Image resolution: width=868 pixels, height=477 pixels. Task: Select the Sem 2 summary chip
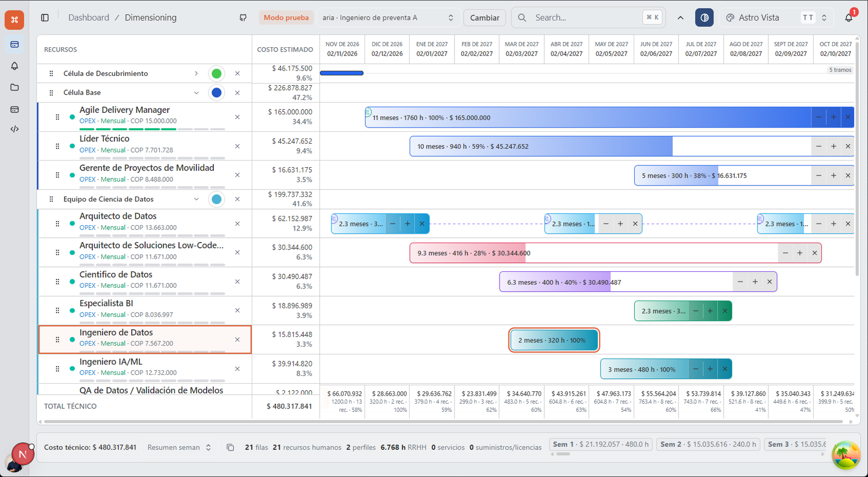pyautogui.click(x=708, y=444)
